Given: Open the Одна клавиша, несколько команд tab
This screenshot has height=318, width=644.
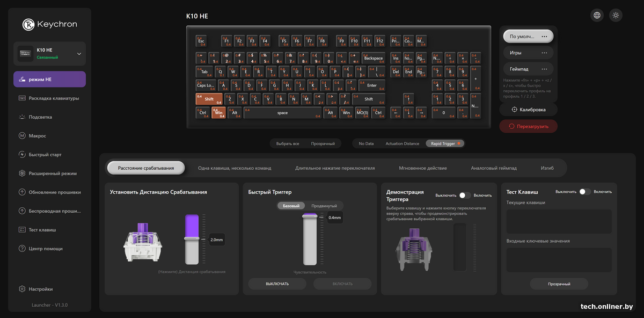Looking at the screenshot, I should click(x=235, y=168).
